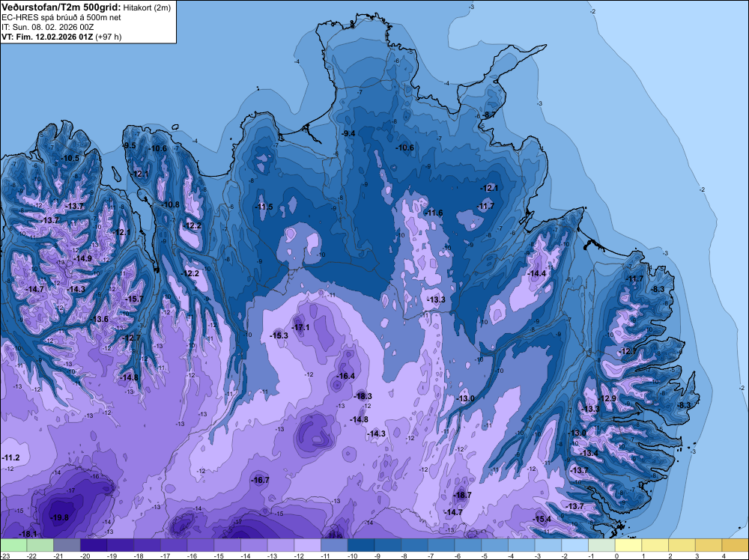Viewport: 749px width, 560px height.
Task: Click the orange legend swatch labeled 4
Action: tap(736, 545)
